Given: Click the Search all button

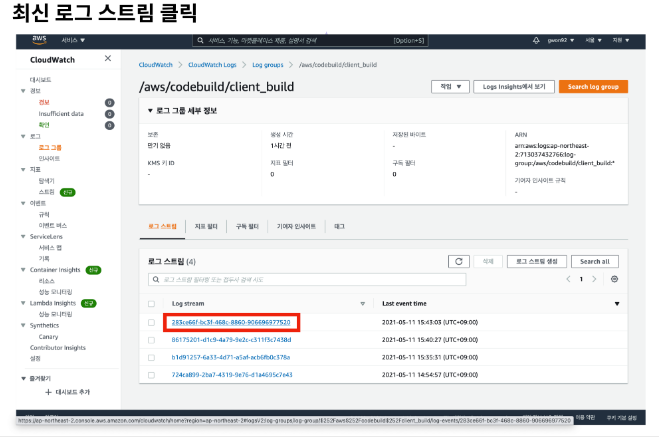Looking at the screenshot, I should 595,261.
